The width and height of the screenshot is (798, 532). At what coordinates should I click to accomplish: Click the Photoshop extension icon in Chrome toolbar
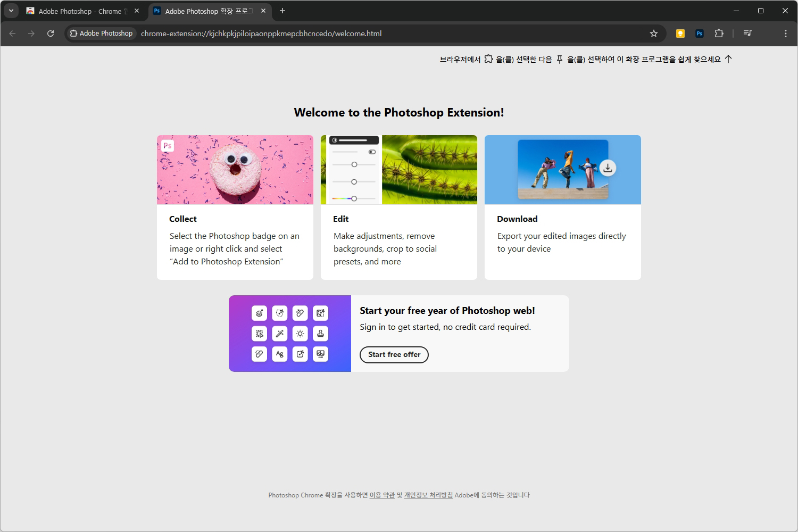pyautogui.click(x=700, y=34)
